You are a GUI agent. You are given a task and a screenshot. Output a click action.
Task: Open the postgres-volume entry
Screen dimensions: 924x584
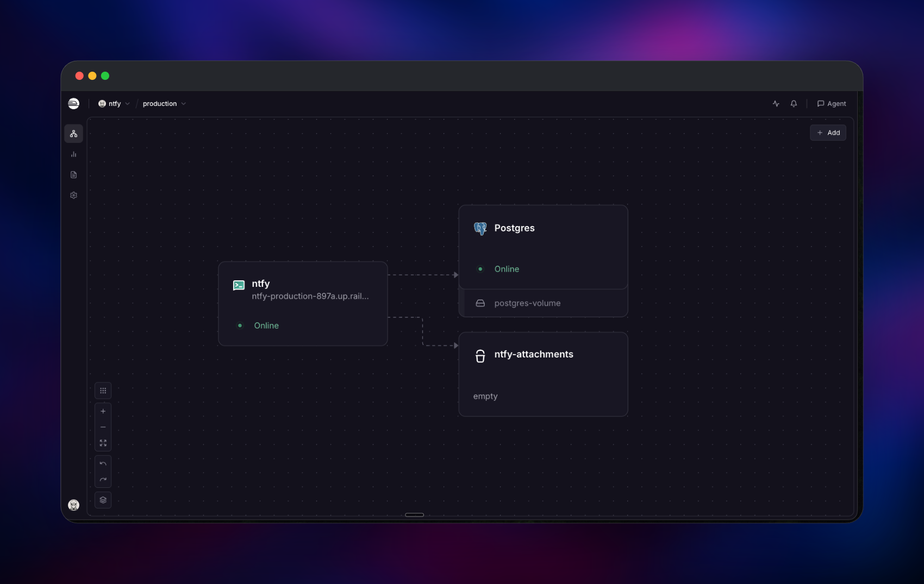click(x=543, y=303)
